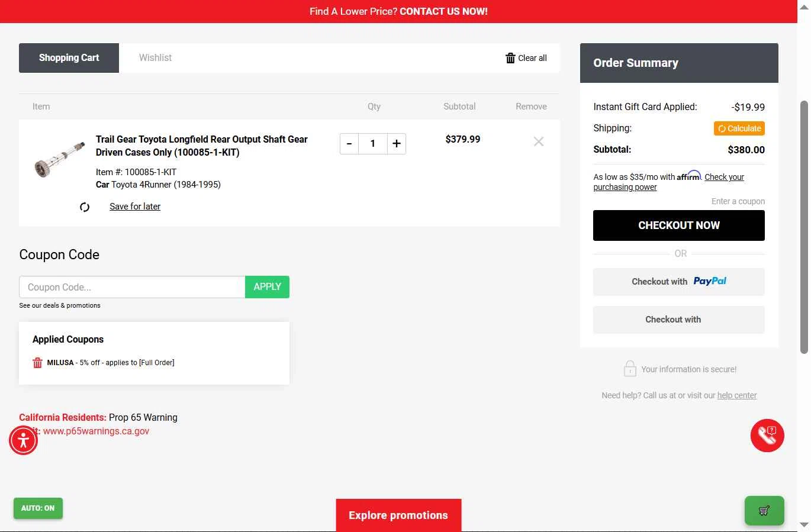Click the $379.99 item subtotal

(463, 139)
